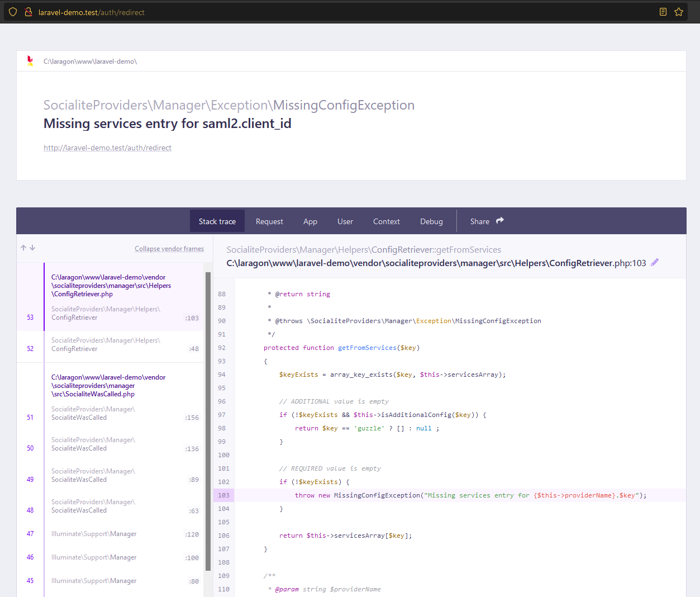Viewport: 700px width, 597px height.
Task: Click the ConfigRetriever::getFromServices method title
Action: click(x=364, y=250)
